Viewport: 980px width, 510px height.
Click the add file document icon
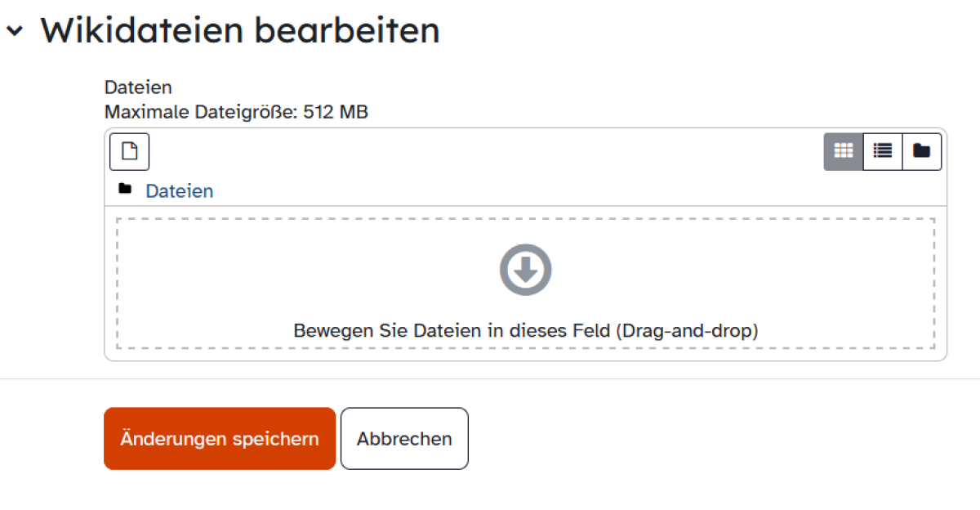[x=129, y=151]
